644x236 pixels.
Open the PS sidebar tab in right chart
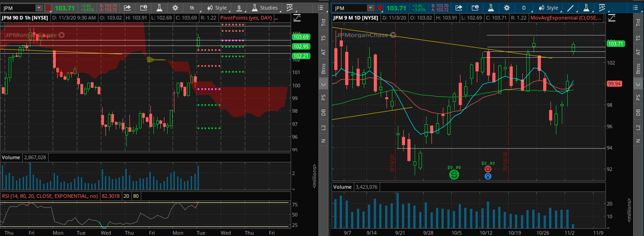click(x=638, y=97)
